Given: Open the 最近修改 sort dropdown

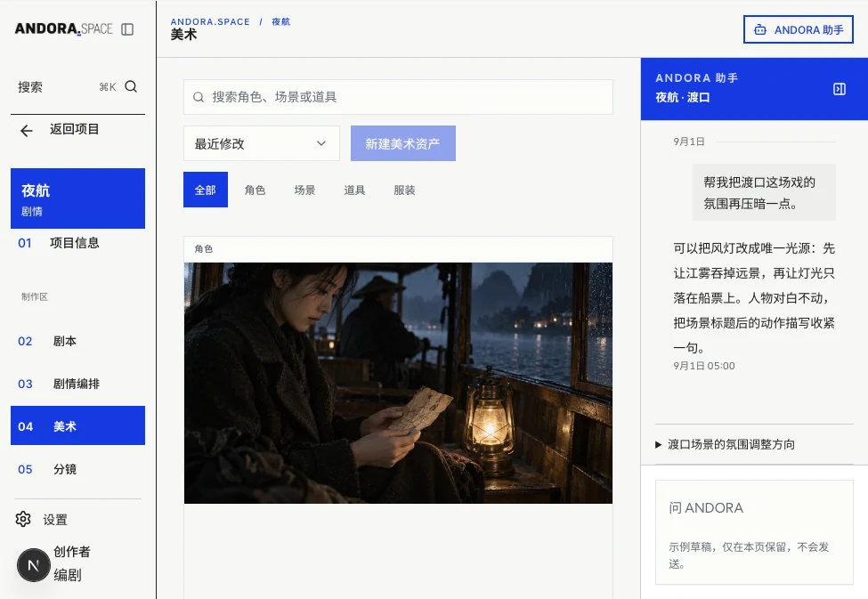Looking at the screenshot, I should [x=261, y=143].
